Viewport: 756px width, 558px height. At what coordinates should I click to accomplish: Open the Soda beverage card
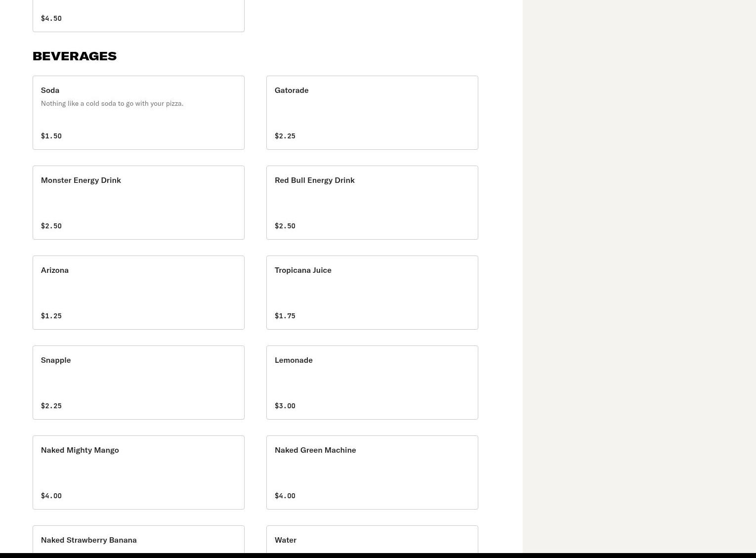pyautogui.click(x=138, y=113)
